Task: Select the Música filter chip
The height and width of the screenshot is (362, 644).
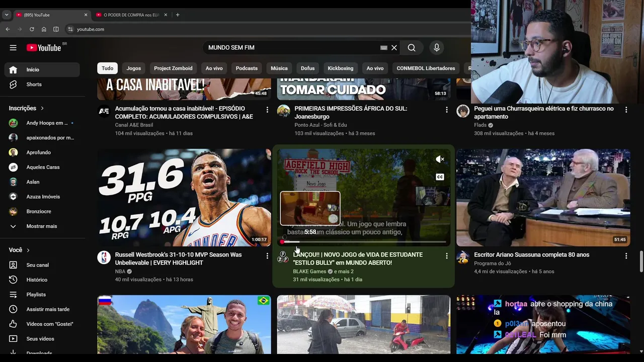Action: pos(279,68)
